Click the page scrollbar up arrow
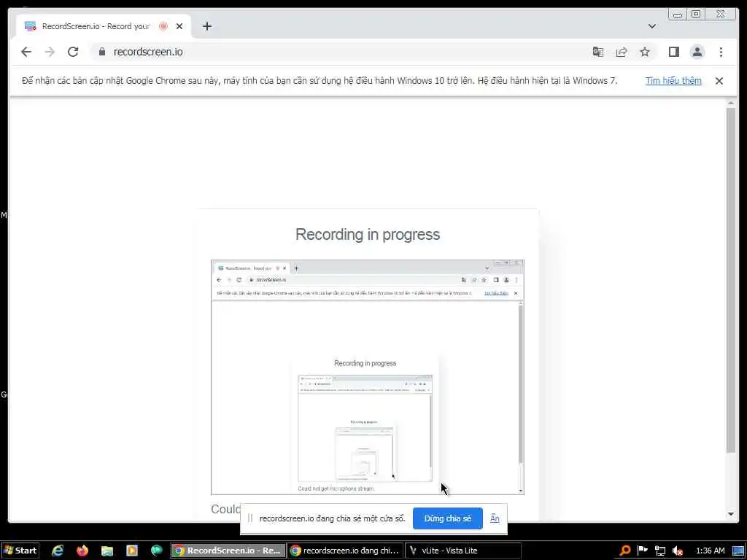The image size is (747, 560). click(731, 102)
